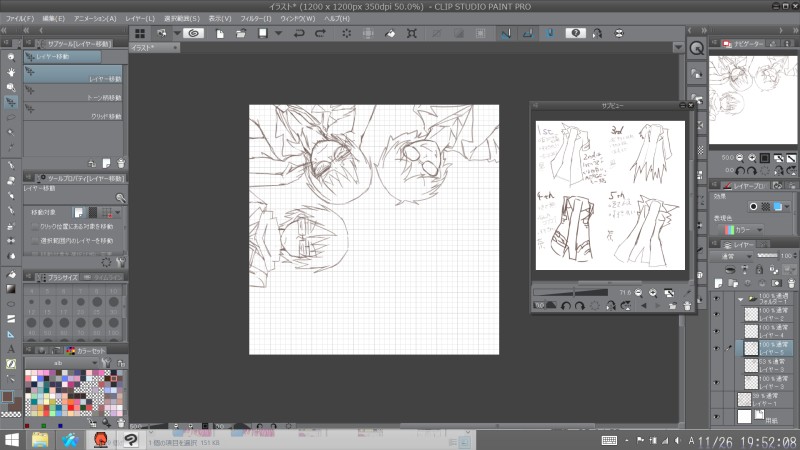Toggle visibility of レイヤー4 layer
This screenshot has height=450, width=800.
(x=717, y=331)
